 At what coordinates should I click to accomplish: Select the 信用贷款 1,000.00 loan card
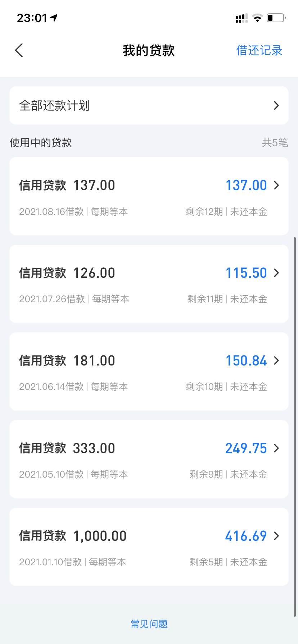[x=149, y=547]
